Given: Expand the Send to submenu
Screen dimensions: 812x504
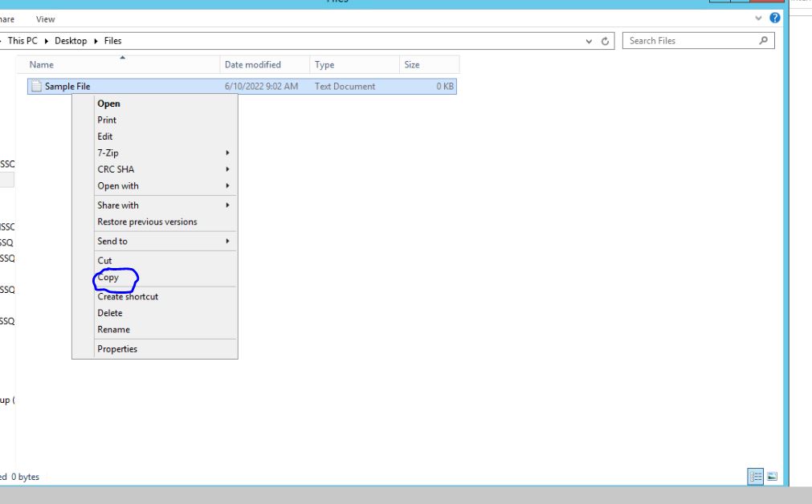Looking at the screenshot, I should (227, 241).
